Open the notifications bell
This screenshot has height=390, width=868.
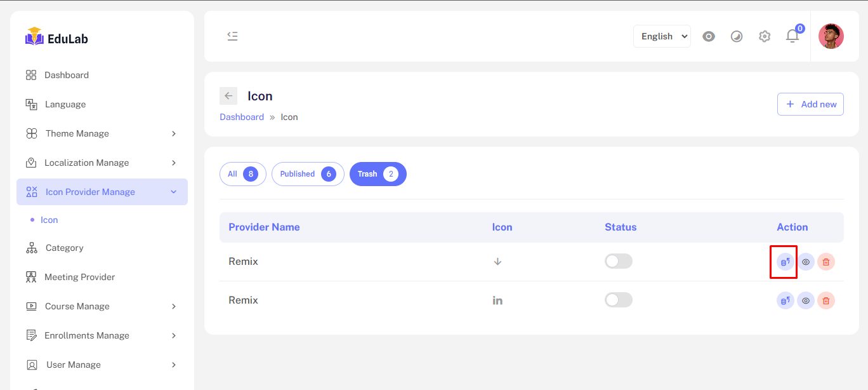click(x=792, y=36)
